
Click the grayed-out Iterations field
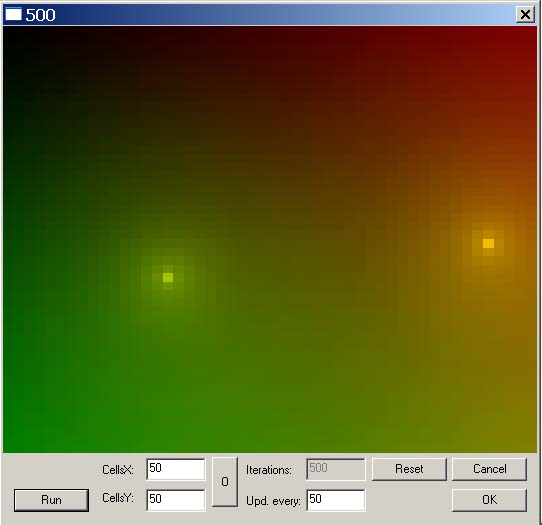tap(336, 469)
